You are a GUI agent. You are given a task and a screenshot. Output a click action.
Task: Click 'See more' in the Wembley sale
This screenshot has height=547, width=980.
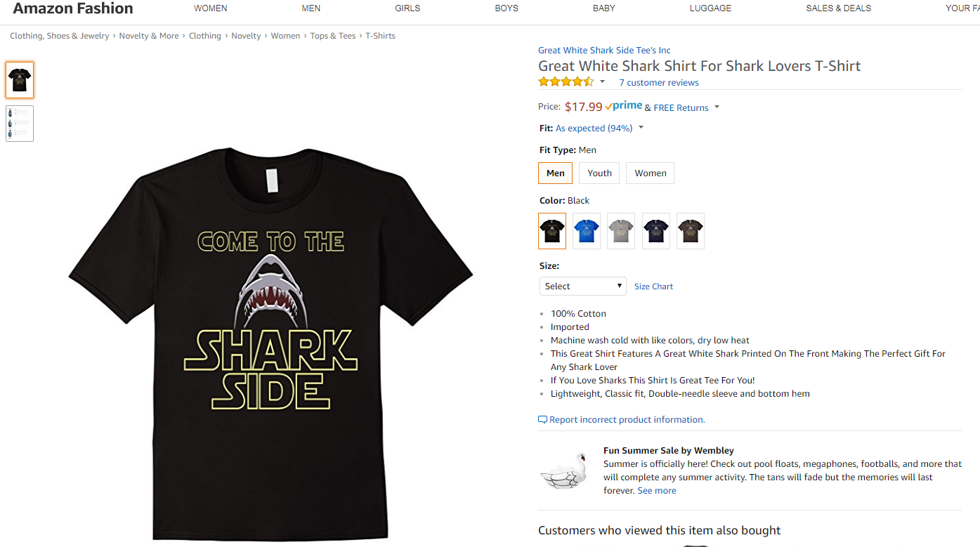pyautogui.click(x=656, y=490)
